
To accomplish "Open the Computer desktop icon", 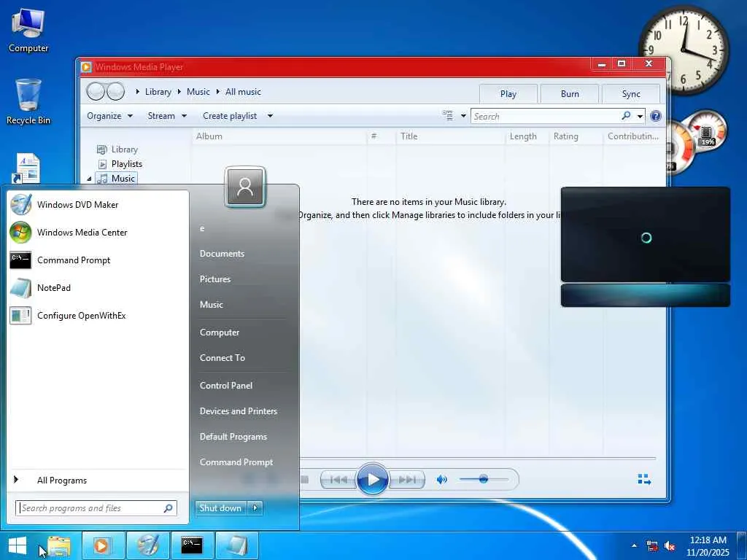I will [x=28, y=31].
